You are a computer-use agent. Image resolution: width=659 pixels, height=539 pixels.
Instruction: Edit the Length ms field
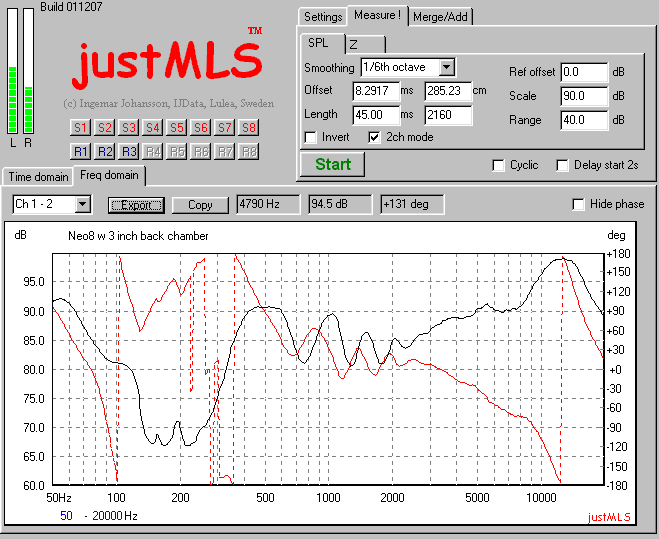point(376,115)
